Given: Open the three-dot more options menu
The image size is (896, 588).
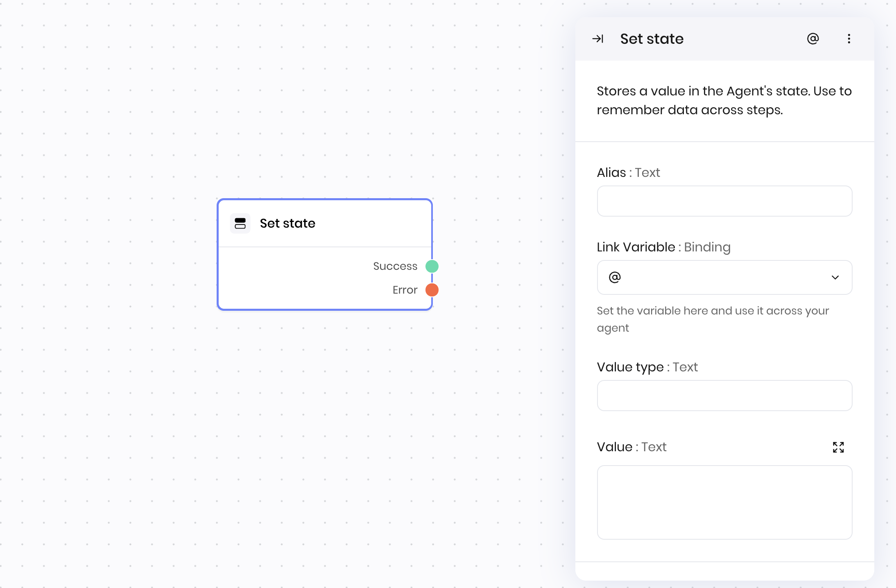Looking at the screenshot, I should tap(849, 39).
